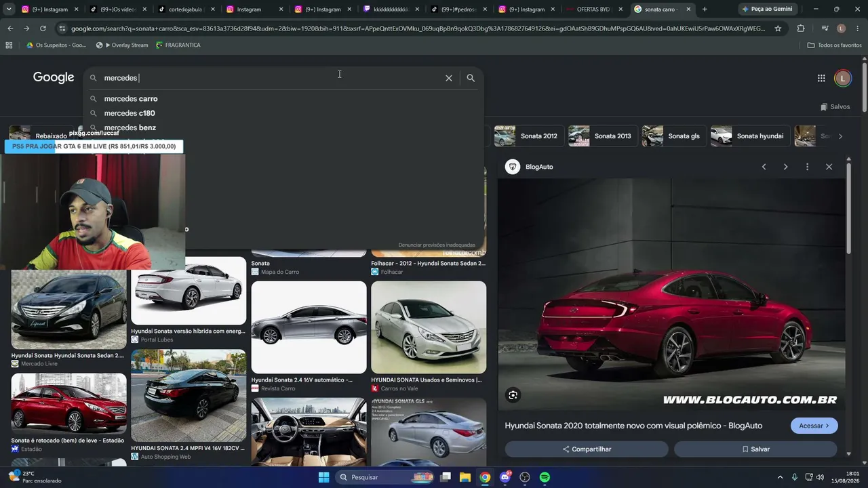Open the Os Suspeitos bookmark
The height and width of the screenshot is (488, 868).
click(x=56, y=45)
